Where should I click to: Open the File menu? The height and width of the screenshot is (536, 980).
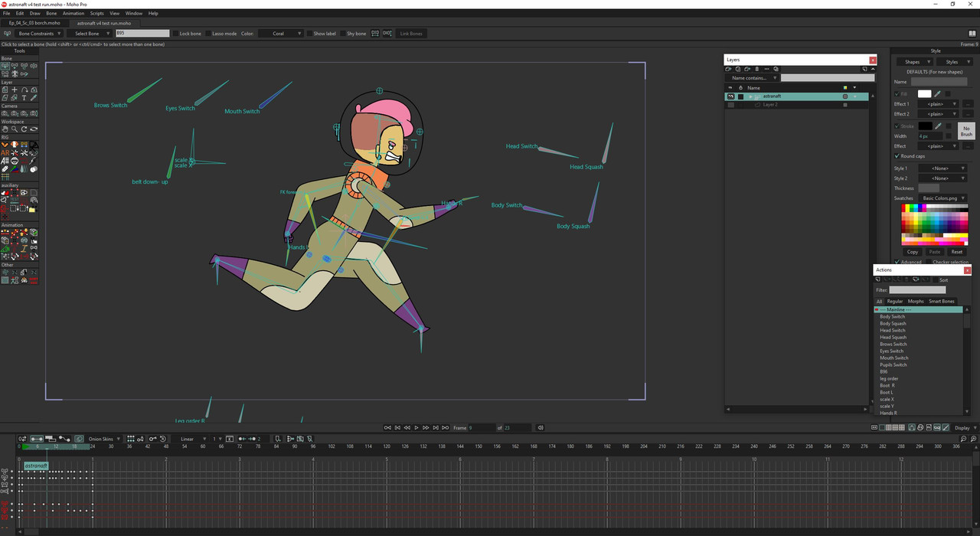[7, 13]
